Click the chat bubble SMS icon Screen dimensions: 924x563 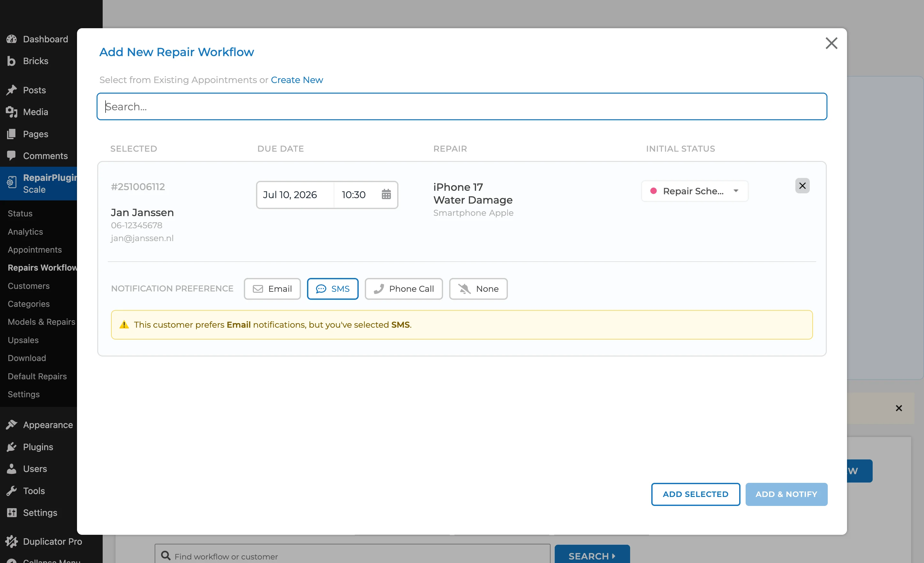(x=321, y=289)
